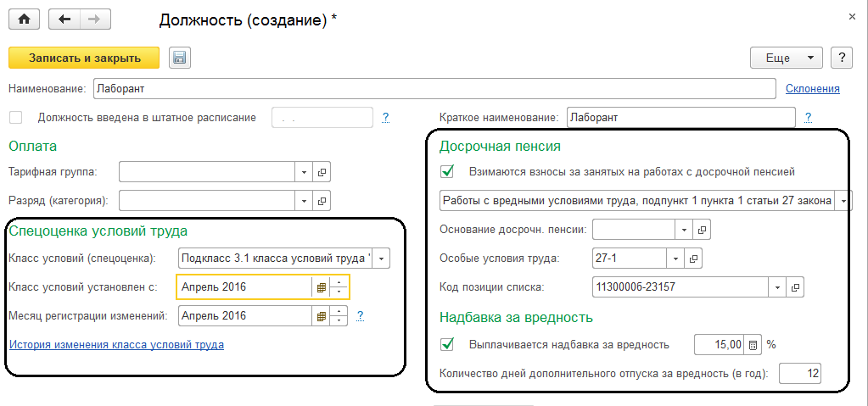The image size is (868, 406).
Task: Click the open-form icon beside Тарифная группа
Action: click(322, 172)
